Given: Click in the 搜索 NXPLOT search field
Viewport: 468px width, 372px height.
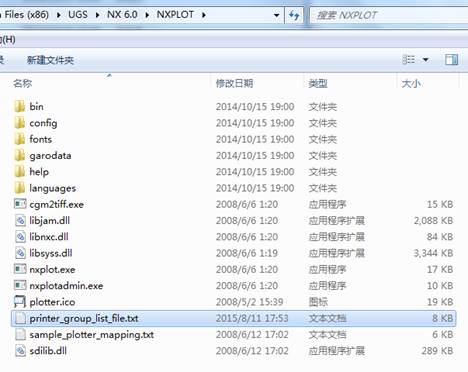Looking at the screenshot, I should [389, 15].
